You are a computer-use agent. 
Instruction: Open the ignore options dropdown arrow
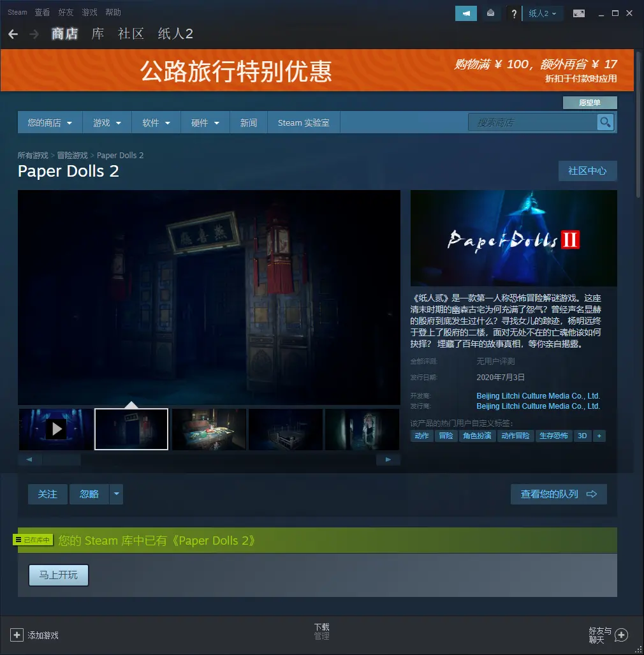point(117,494)
